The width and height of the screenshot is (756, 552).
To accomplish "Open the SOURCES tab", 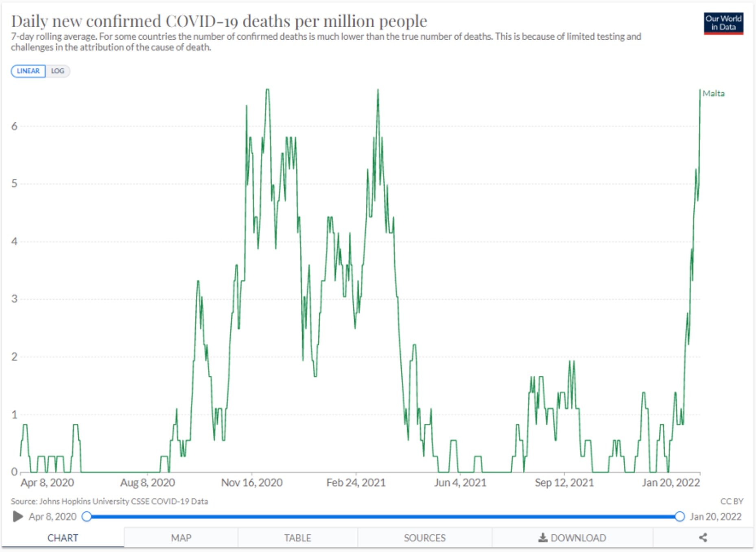I will point(424,538).
